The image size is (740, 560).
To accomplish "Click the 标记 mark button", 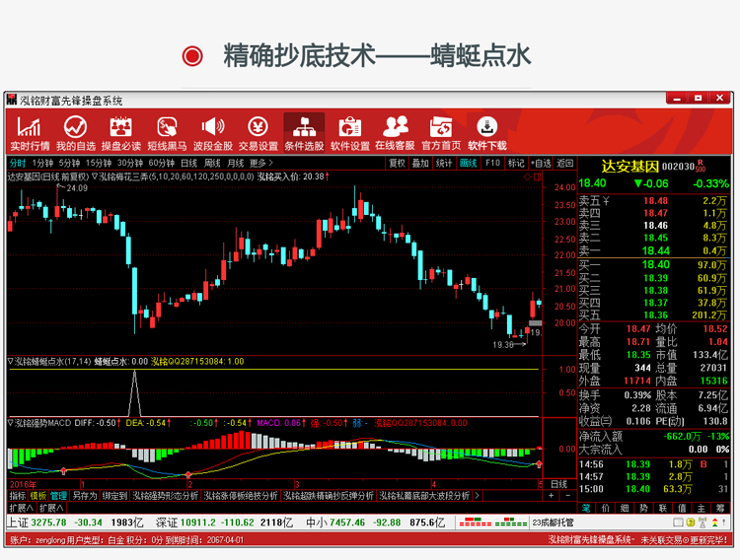I will coord(516,164).
